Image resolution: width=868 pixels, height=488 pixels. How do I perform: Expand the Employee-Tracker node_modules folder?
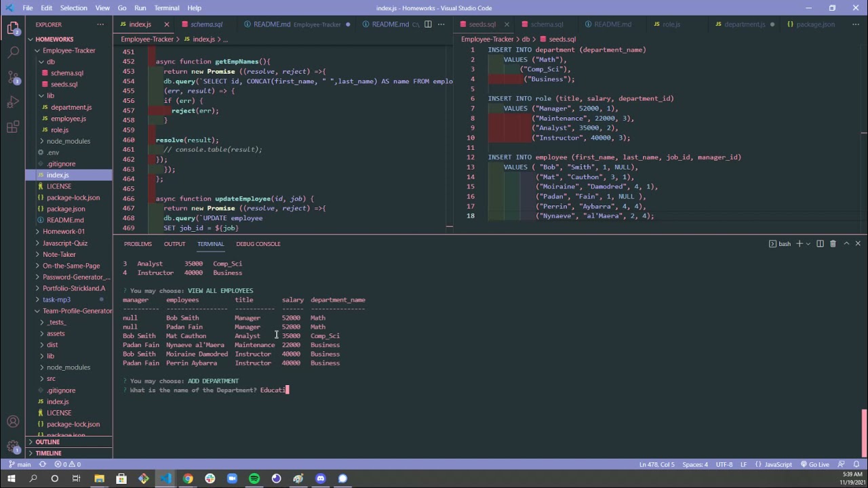[68, 141]
